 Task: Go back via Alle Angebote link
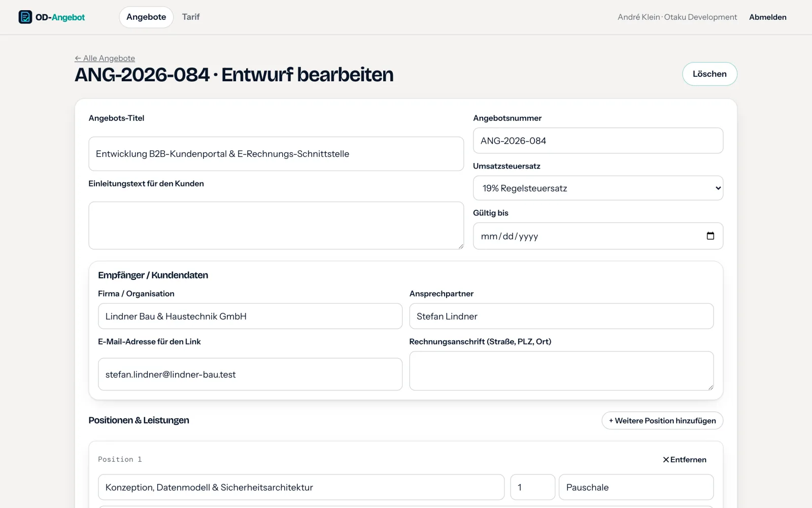point(105,58)
